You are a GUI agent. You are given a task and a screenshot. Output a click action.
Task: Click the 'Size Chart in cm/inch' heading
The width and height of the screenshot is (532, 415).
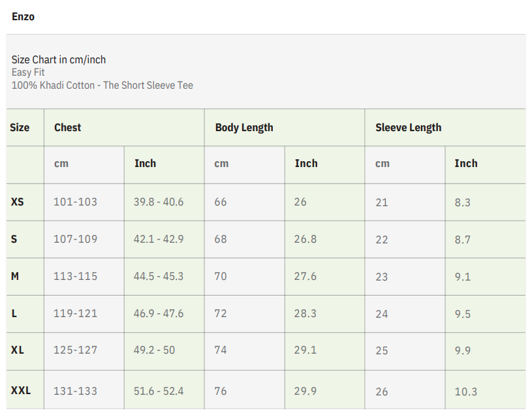click(x=59, y=59)
